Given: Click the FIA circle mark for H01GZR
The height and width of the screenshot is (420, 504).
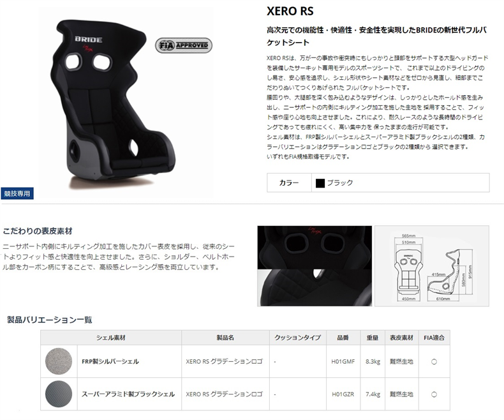Looking at the screenshot, I should tap(434, 394).
